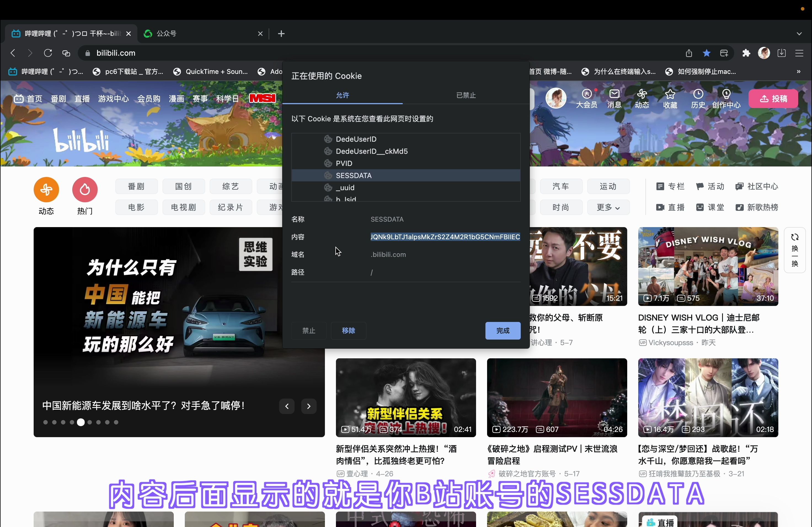
Task: Click the share icon in address bar
Action: click(x=689, y=53)
